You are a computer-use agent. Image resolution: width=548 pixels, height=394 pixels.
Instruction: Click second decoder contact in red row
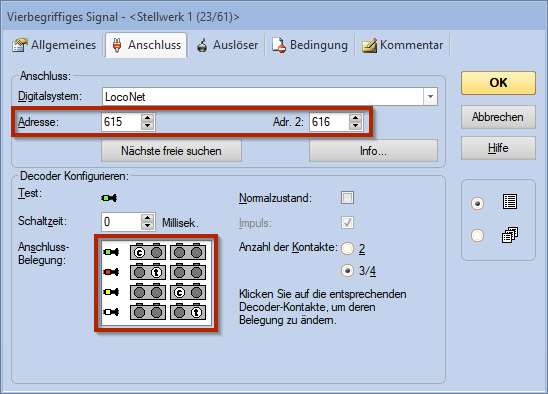click(157, 272)
